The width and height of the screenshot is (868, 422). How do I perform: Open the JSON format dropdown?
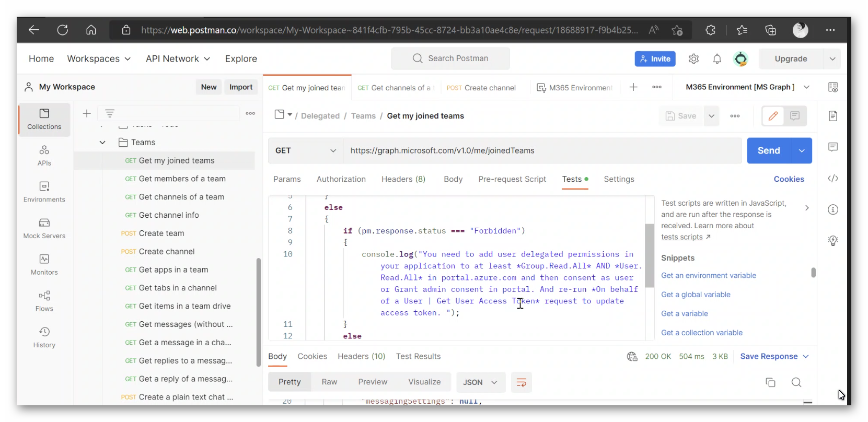pos(480,382)
